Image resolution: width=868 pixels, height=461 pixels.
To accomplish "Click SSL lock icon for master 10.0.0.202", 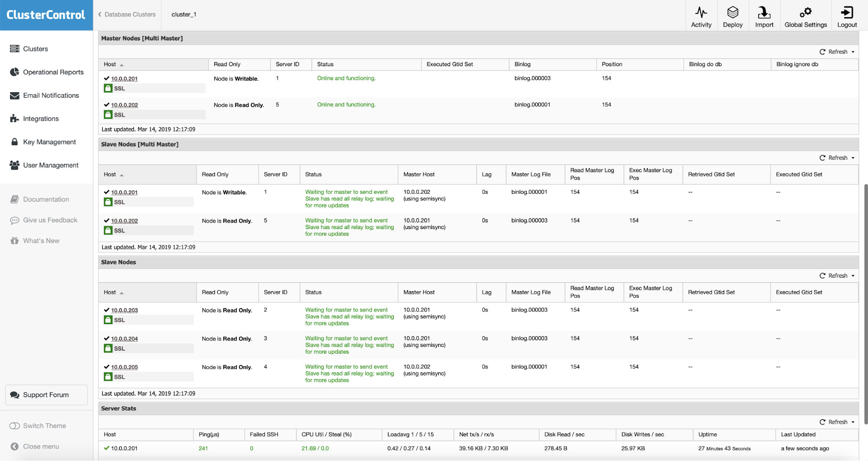I will click(x=108, y=115).
